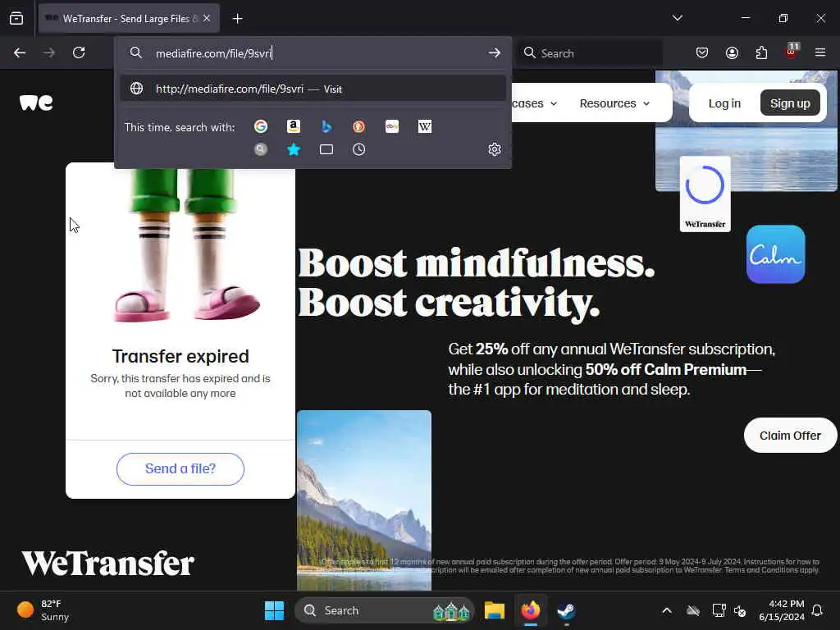Open Firefox View icon
Image resolution: width=840 pixels, height=630 pixels.
coord(16,19)
